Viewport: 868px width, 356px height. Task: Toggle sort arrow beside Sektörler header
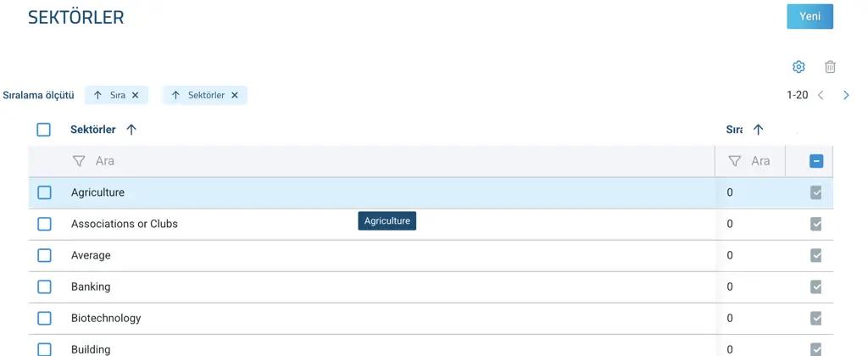(x=131, y=130)
